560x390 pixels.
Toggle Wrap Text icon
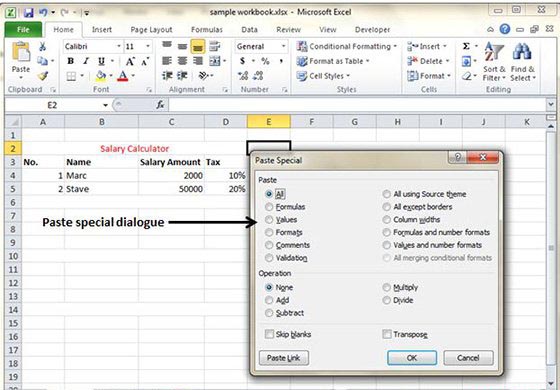(214, 46)
